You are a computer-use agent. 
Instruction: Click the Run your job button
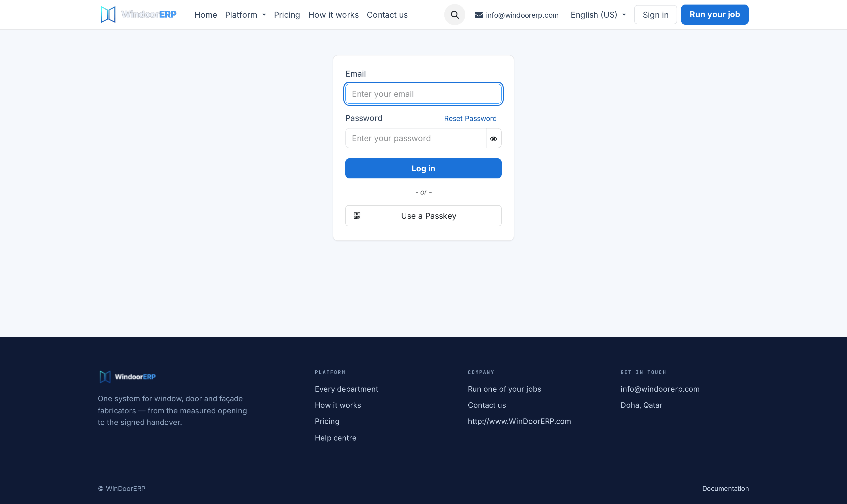click(x=714, y=15)
